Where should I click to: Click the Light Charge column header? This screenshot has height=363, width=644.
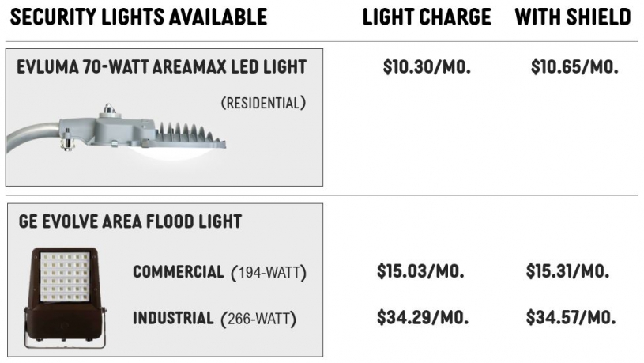click(x=427, y=17)
